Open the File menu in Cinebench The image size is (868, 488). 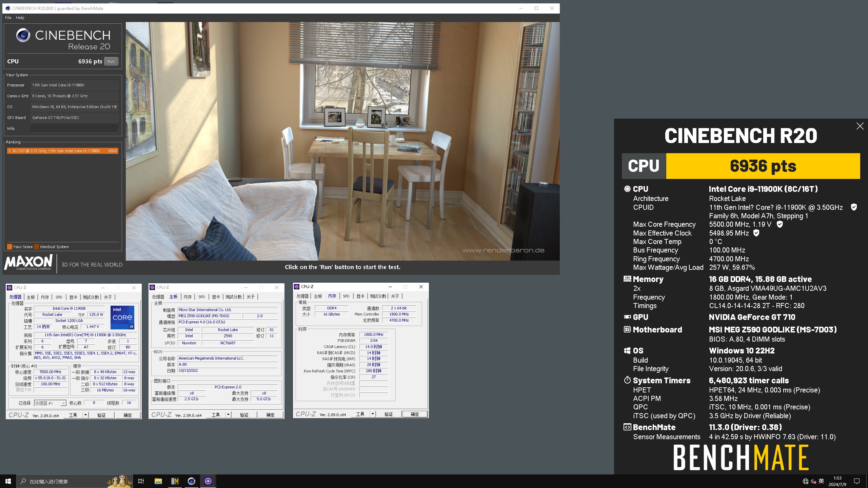8,18
